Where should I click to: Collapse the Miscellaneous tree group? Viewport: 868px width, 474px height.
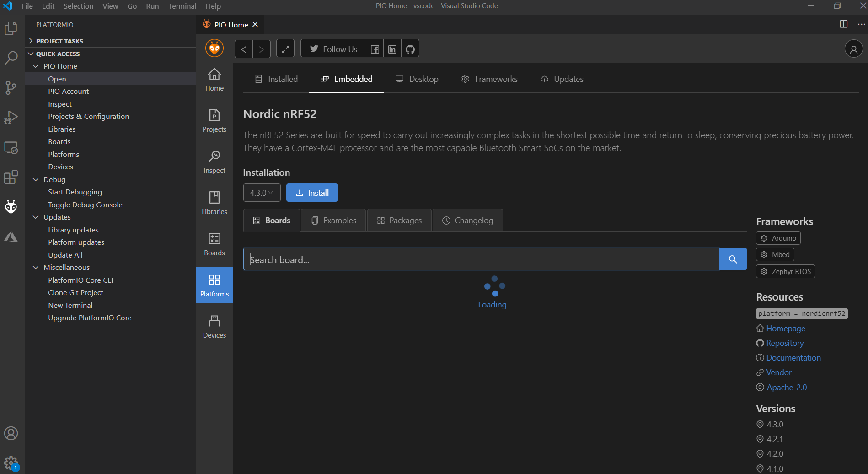pyautogui.click(x=36, y=267)
